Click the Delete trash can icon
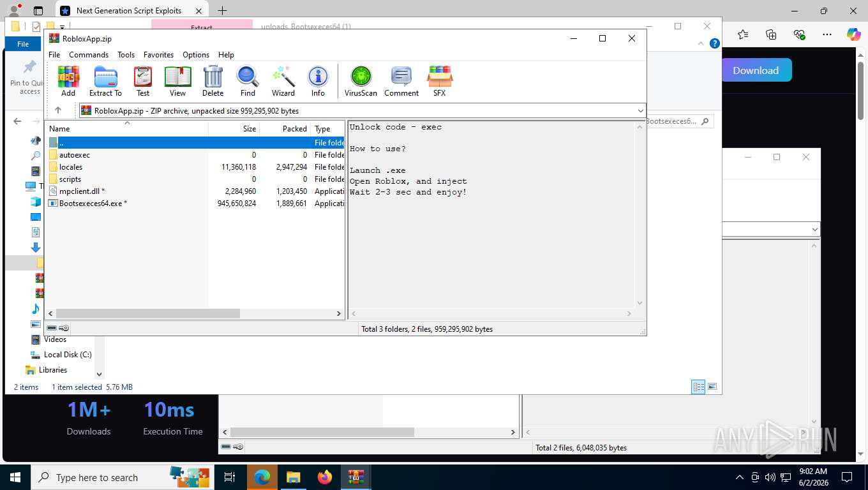868x490 pixels. (x=213, y=81)
